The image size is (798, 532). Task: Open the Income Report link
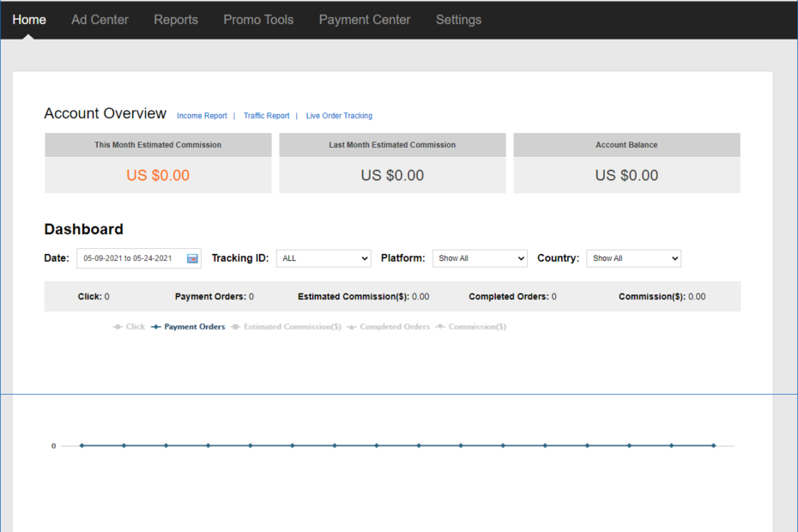coord(202,116)
